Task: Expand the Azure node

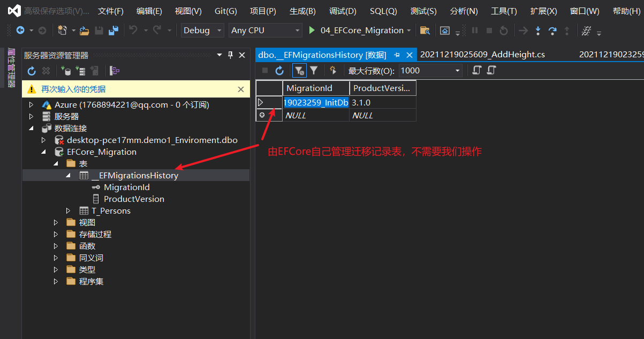Action: pyautogui.click(x=31, y=105)
